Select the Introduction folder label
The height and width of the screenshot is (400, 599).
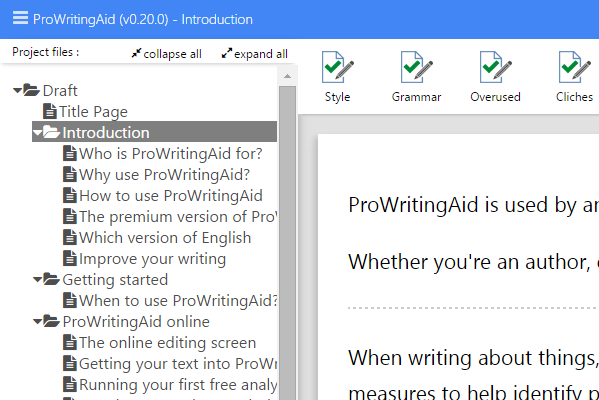(x=106, y=133)
